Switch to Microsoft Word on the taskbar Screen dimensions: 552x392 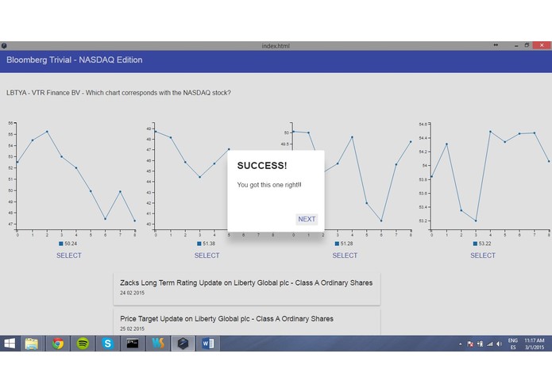click(208, 344)
